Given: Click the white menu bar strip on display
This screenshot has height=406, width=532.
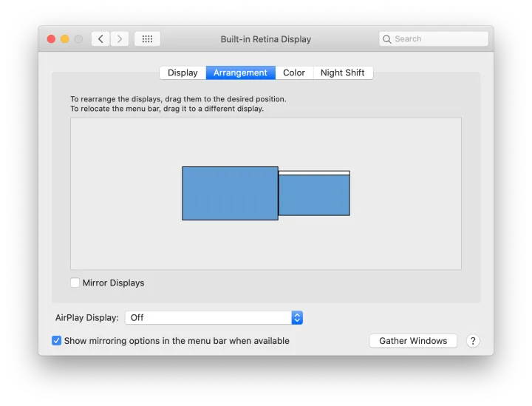Looking at the screenshot, I should [x=314, y=173].
